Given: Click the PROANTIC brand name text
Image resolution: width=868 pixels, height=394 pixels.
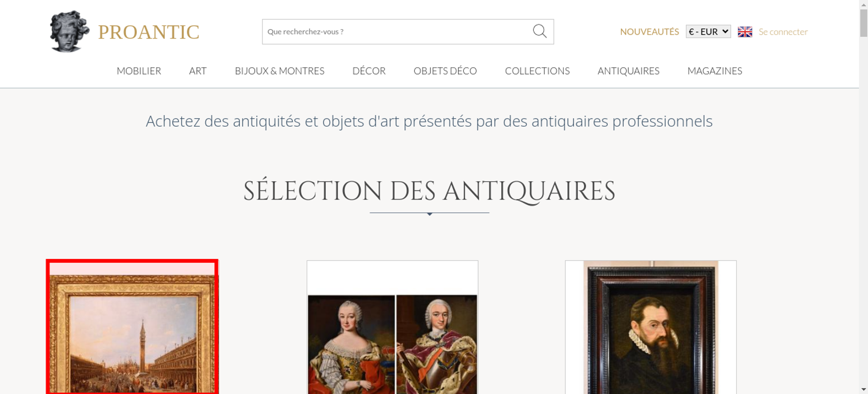Looking at the screenshot, I should click(x=148, y=32).
